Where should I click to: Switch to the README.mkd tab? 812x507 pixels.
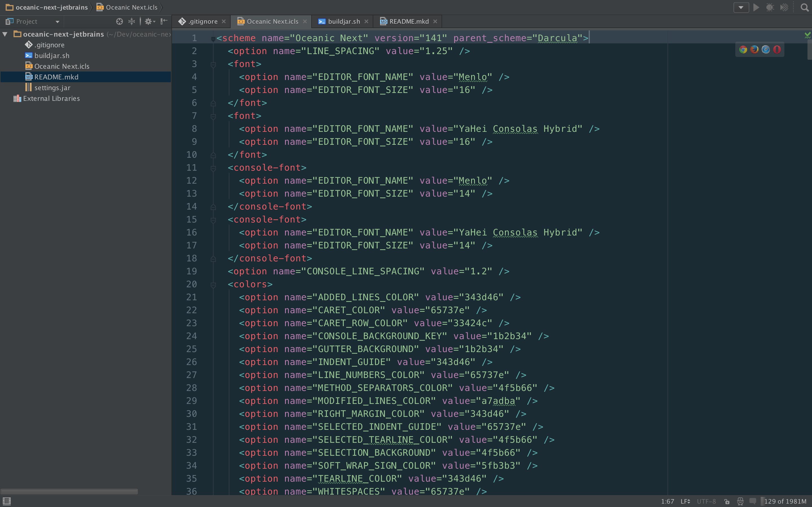409,21
